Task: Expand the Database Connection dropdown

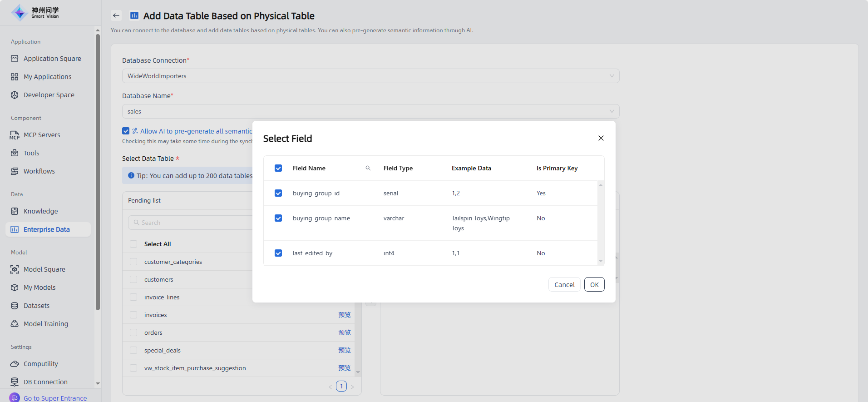Action: tap(370, 76)
